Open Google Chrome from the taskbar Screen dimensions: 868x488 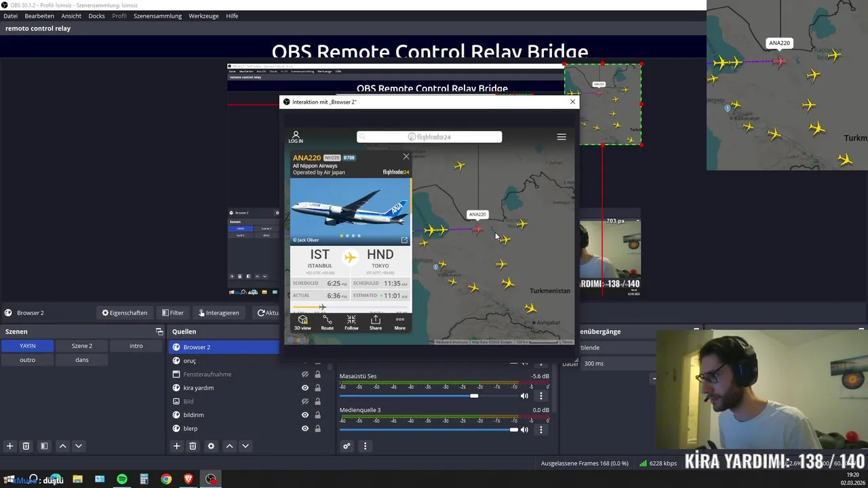coord(166,479)
